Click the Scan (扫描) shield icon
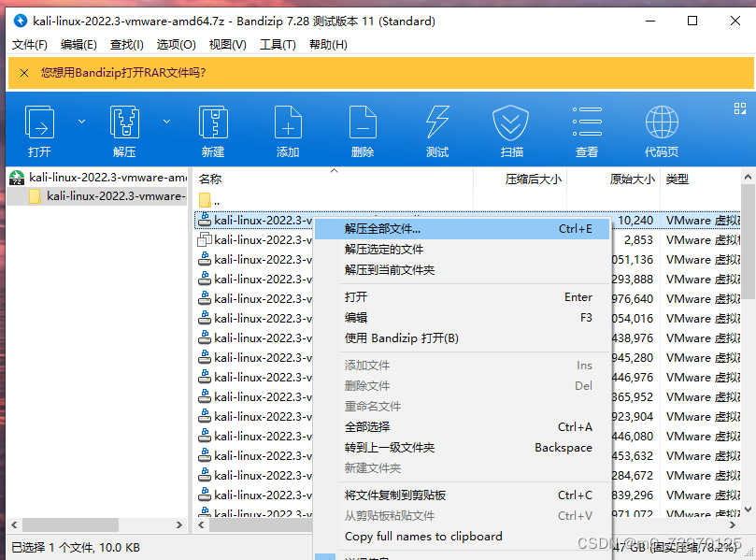The width and height of the screenshot is (756, 560). pyautogui.click(x=510, y=122)
